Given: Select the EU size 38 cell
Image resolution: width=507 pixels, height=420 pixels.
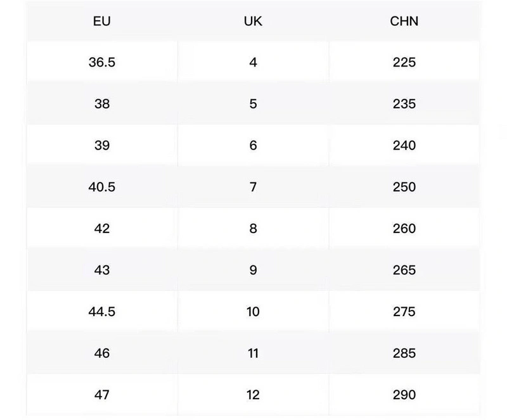Looking at the screenshot, I should click(x=102, y=104).
